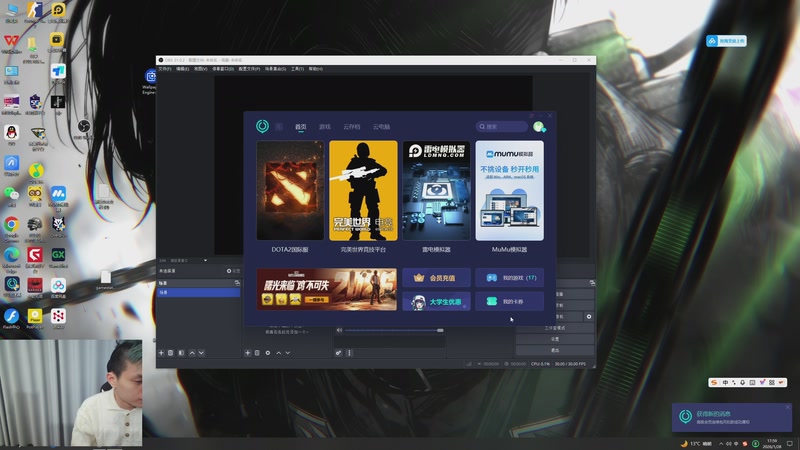Open the virtual camera settings gear in OBS controls
The width and height of the screenshot is (800, 450).
[589, 317]
